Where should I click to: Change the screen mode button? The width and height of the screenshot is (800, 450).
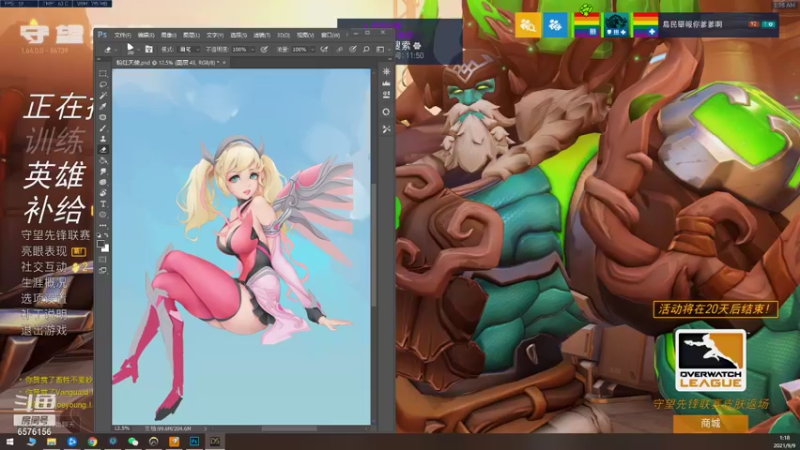pyautogui.click(x=103, y=270)
